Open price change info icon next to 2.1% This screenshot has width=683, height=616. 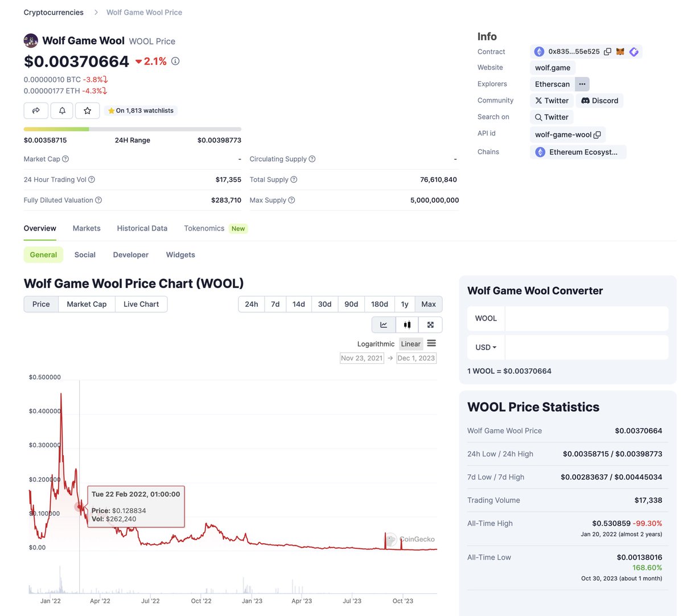pyautogui.click(x=175, y=61)
